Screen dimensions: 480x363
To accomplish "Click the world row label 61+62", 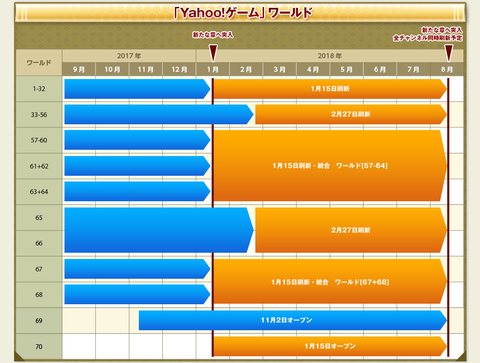I will point(39,166).
